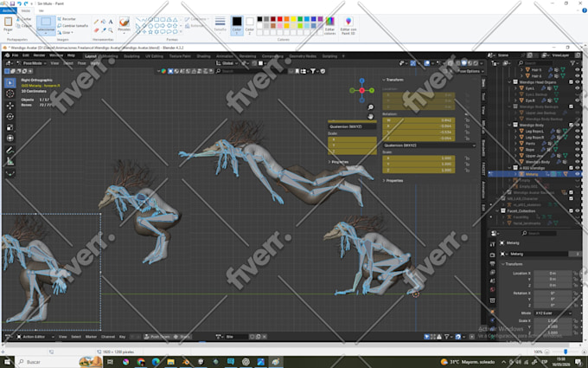Image resolution: width=588 pixels, height=368 pixels.
Task: Pick the red color swatch in Paint
Action: [x=280, y=19]
